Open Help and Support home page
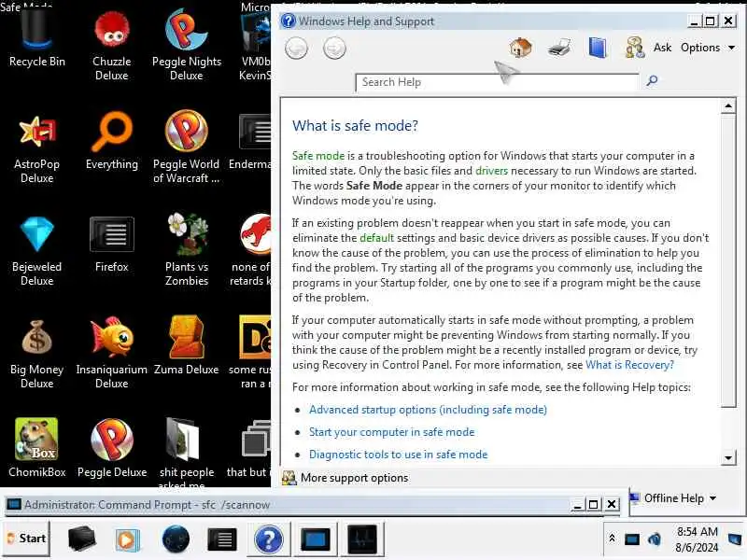Image resolution: width=747 pixels, height=560 pixels. (x=520, y=48)
